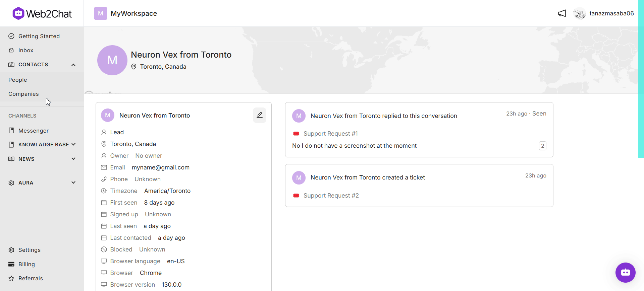Click the Messenger book icon
This screenshot has width=644, height=291.
[x=11, y=131]
